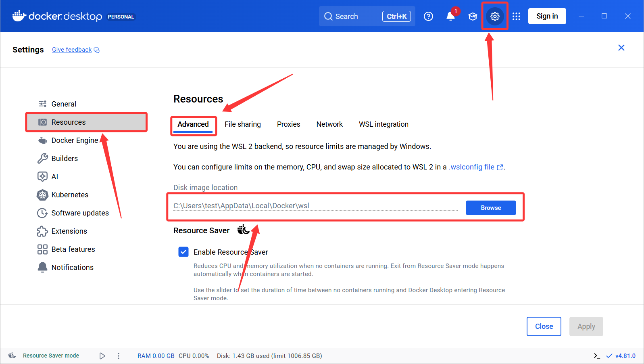The image size is (644, 364).
Task: Close the Settings panel with the blue X
Action: (x=621, y=48)
